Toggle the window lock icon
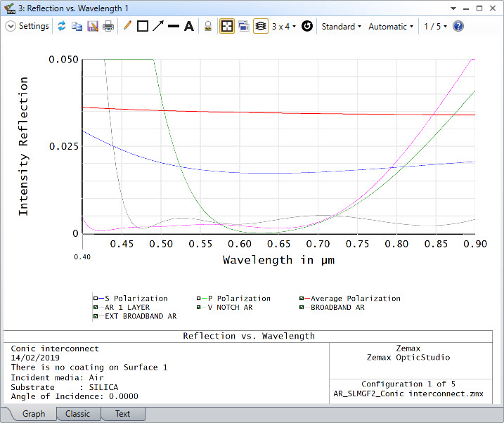 [208, 26]
